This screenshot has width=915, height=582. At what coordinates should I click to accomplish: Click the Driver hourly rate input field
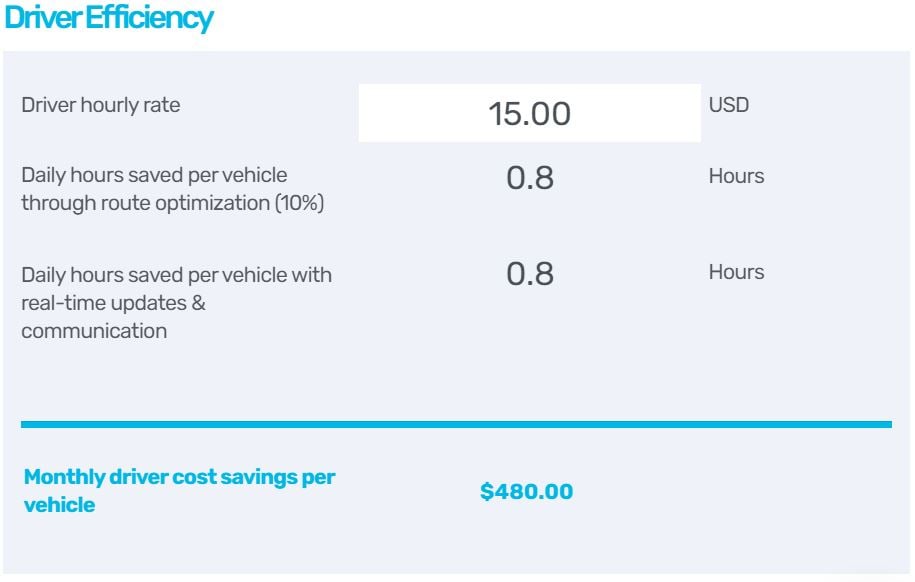(x=528, y=113)
